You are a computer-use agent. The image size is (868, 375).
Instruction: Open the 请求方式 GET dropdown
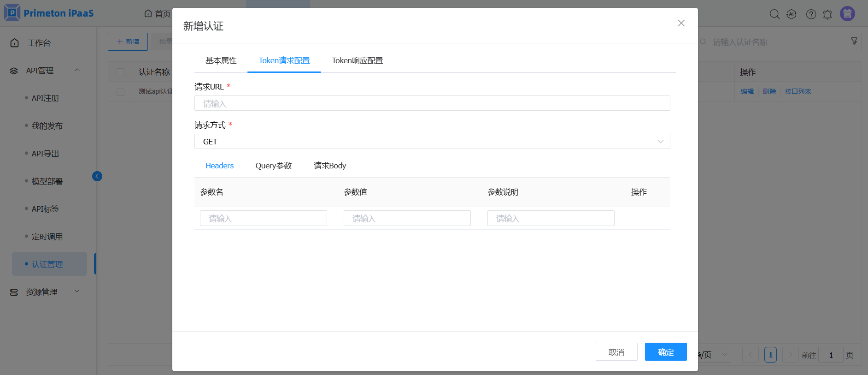(x=432, y=142)
